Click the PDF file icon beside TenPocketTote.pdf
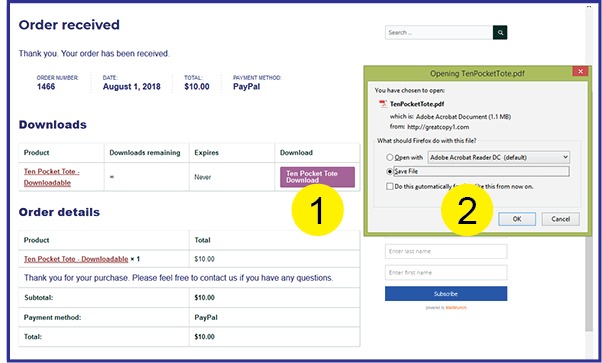The width and height of the screenshot is (602, 363). (x=383, y=104)
